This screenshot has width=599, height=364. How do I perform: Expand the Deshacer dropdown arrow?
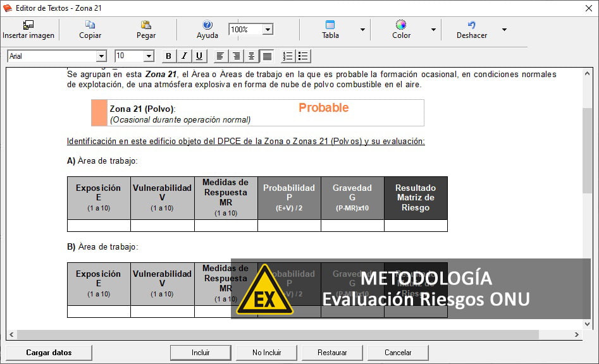[504, 29]
